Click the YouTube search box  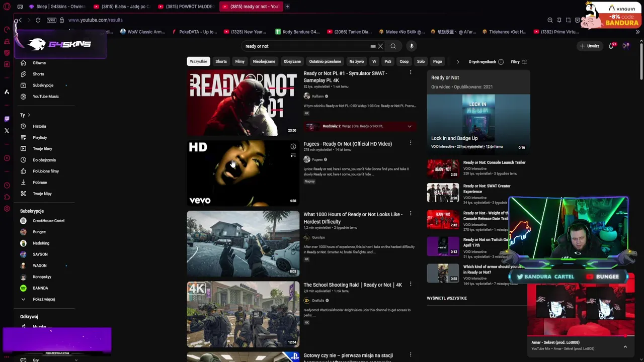(x=307, y=46)
